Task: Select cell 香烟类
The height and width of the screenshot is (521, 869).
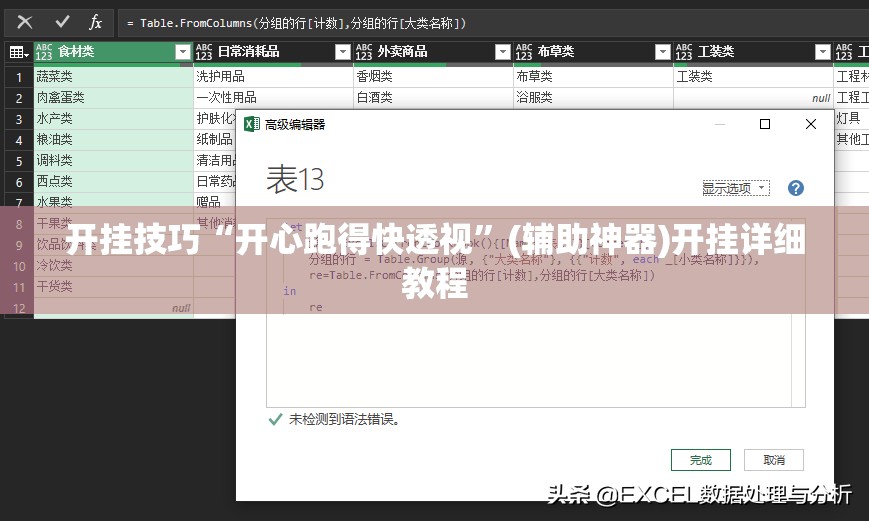Action: 433,76
